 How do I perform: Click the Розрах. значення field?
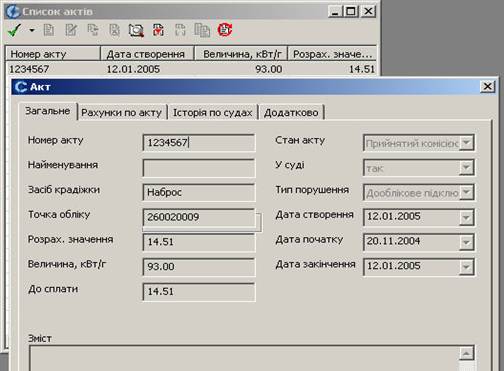[x=199, y=242]
